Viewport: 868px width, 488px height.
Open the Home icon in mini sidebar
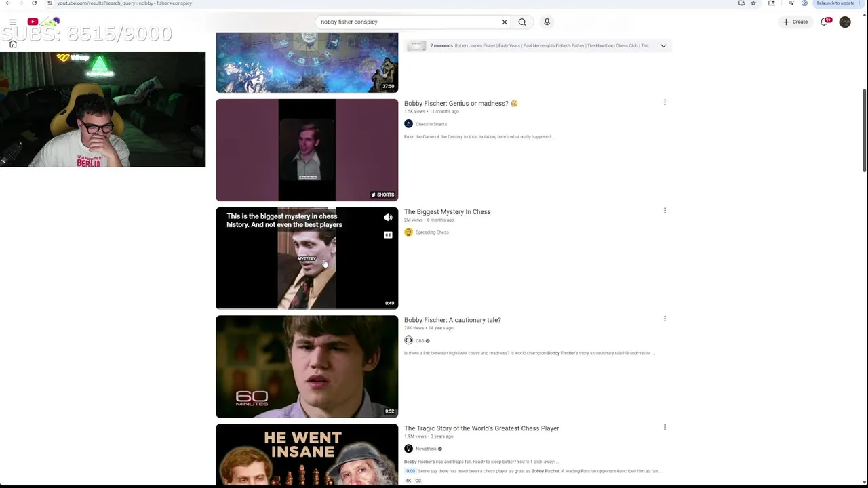13,44
